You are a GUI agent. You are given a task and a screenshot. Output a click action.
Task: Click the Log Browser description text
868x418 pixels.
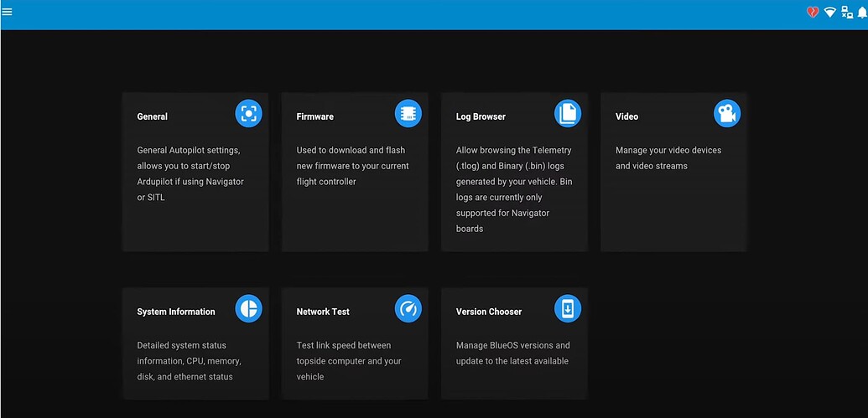513,189
